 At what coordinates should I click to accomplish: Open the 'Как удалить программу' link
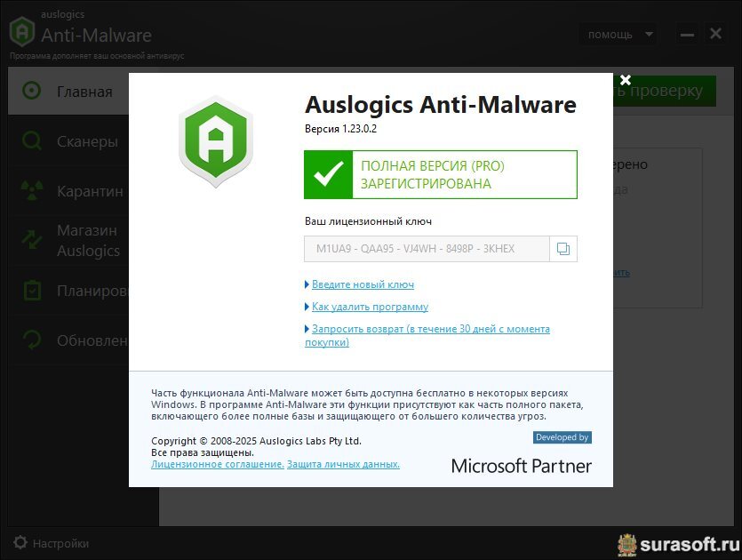coord(370,307)
